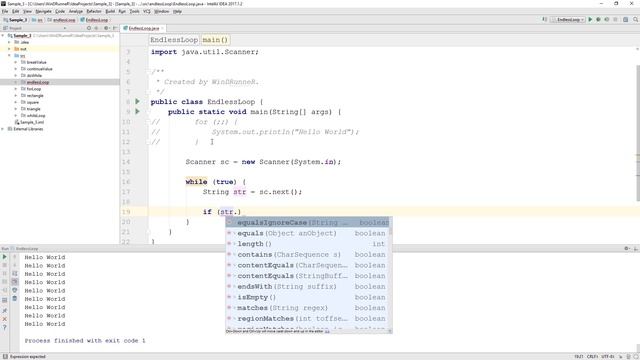Collapse all icon in Project panel header
Viewport: 640px width, 360px height.
96,28
